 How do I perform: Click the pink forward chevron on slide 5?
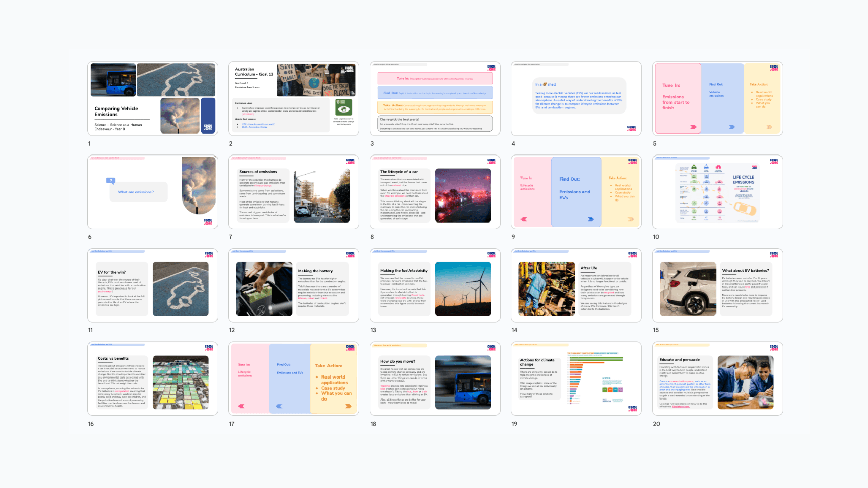point(693,127)
